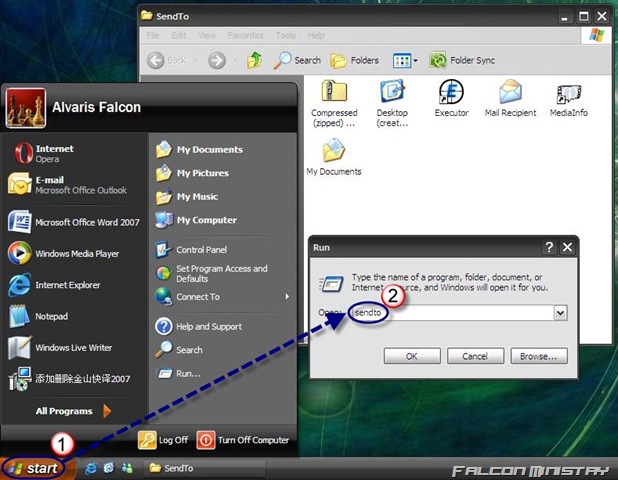Click Browse... in the Run dialog
This screenshot has height=480, width=618.
click(x=539, y=356)
